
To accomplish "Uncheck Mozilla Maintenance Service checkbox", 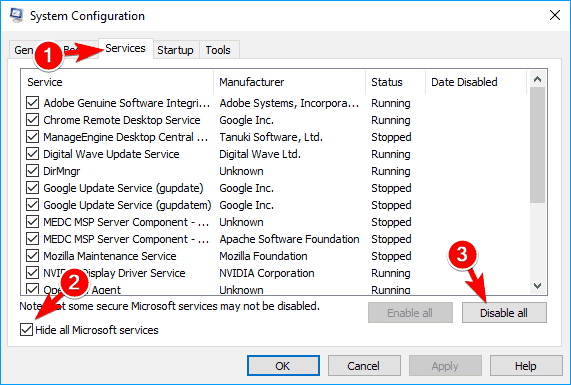I will click(x=32, y=256).
